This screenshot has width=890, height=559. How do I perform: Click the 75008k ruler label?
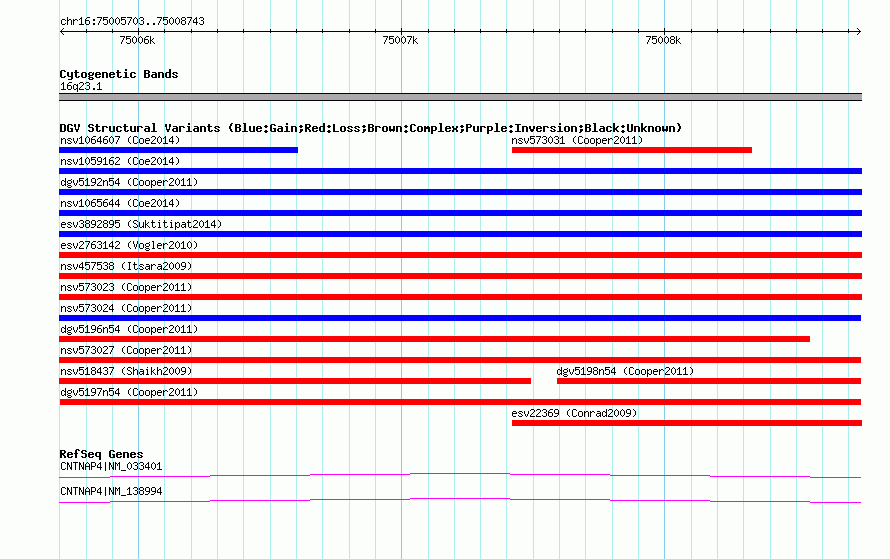pos(663,40)
